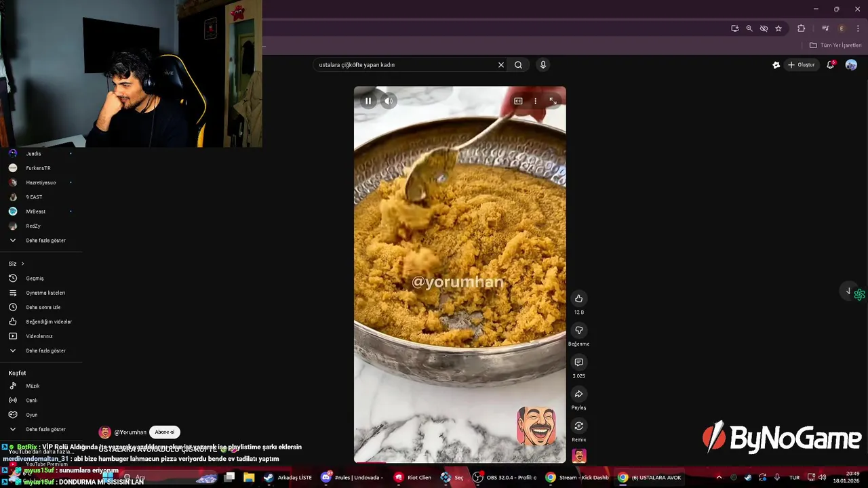Open the Shorts player three-dot menu
The height and width of the screenshot is (488, 868).
[x=535, y=101]
